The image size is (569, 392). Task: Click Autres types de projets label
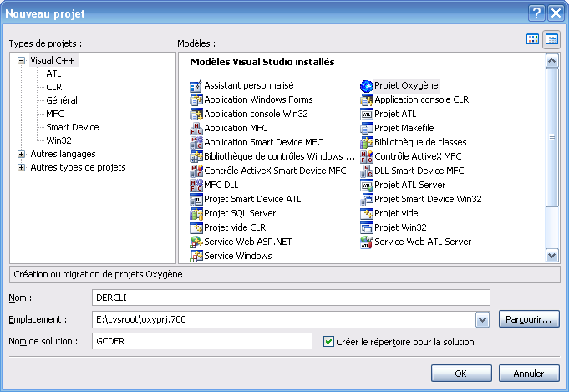tap(78, 167)
